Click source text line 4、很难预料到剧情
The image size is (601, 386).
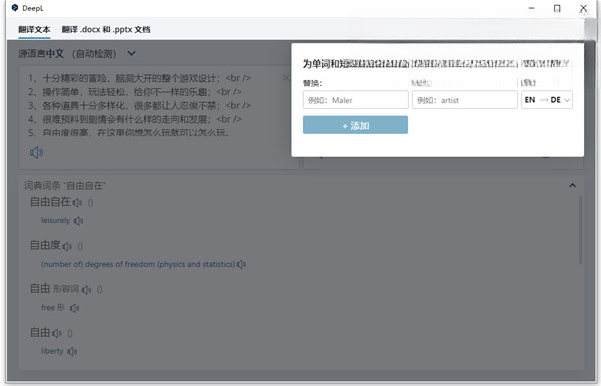[x=134, y=119]
